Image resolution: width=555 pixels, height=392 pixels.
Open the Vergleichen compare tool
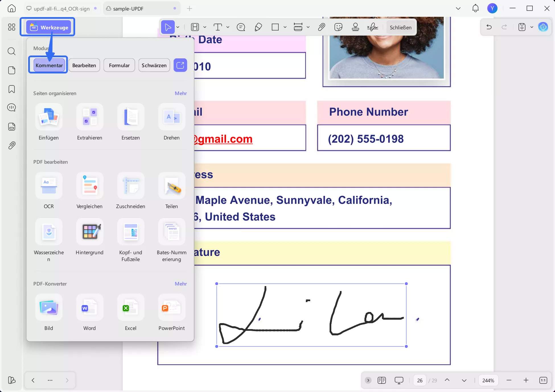90,186
